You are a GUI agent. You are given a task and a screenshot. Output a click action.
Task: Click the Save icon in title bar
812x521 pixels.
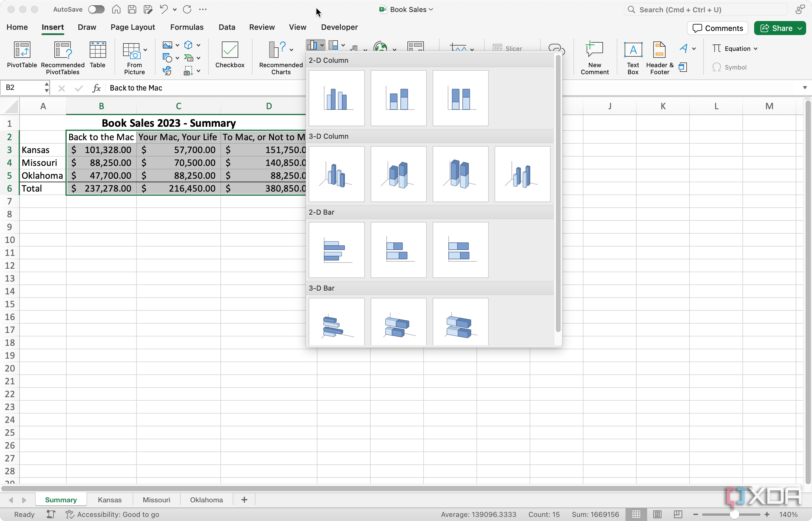tap(132, 9)
